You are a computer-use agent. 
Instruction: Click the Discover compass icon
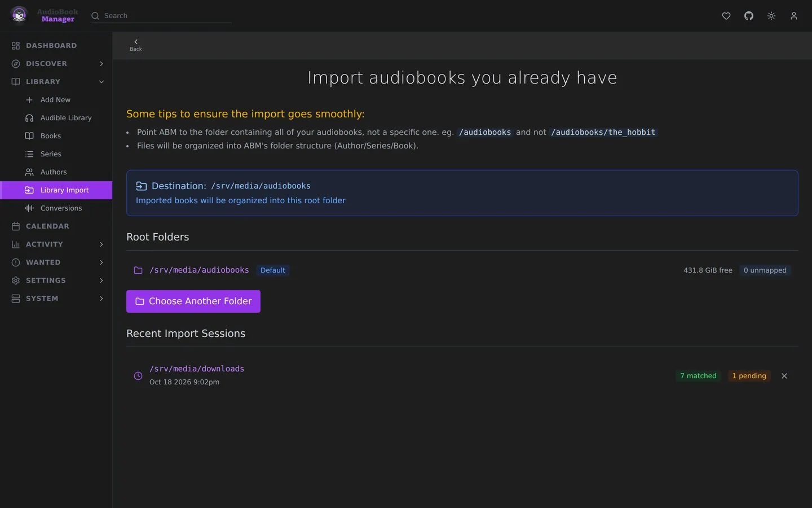pos(16,64)
